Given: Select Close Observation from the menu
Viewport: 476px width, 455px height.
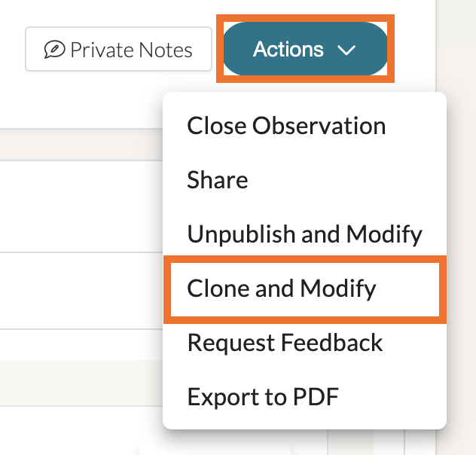Looking at the screenshot, I should coord(286,126).
